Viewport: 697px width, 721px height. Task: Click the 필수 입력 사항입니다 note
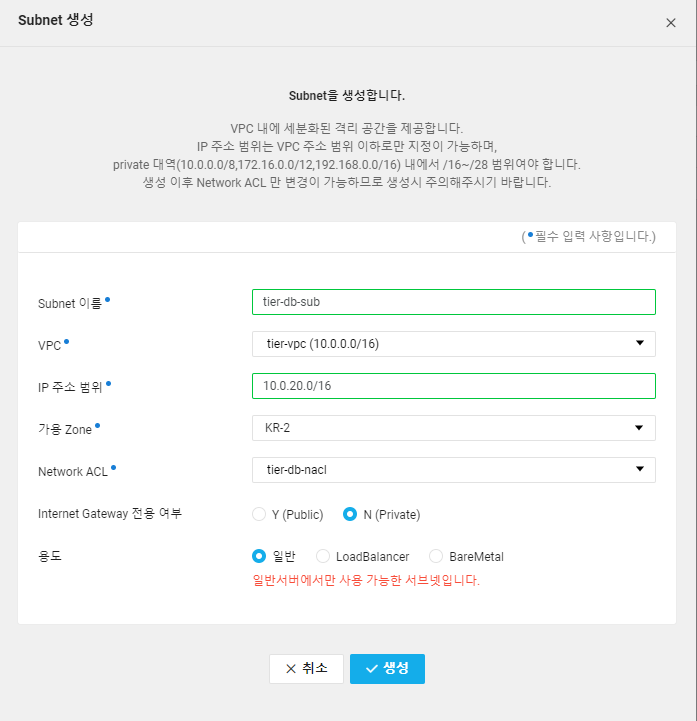[588, 237]
